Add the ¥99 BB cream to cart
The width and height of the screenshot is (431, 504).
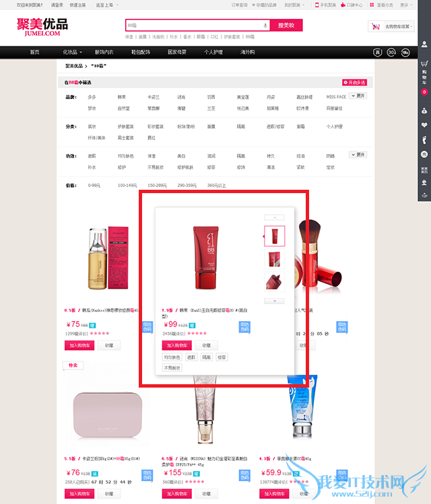pyautogui.click(x=176, y=346)
